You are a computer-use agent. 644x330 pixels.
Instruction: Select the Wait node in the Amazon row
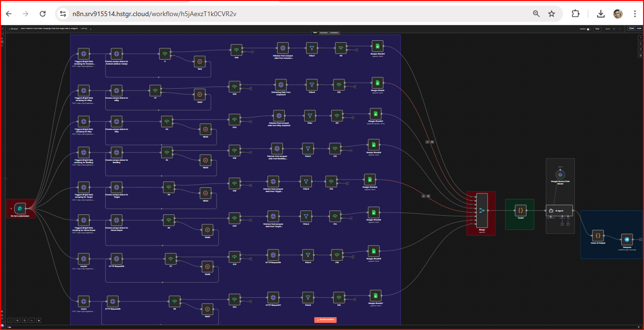click(x=200, y=62)
